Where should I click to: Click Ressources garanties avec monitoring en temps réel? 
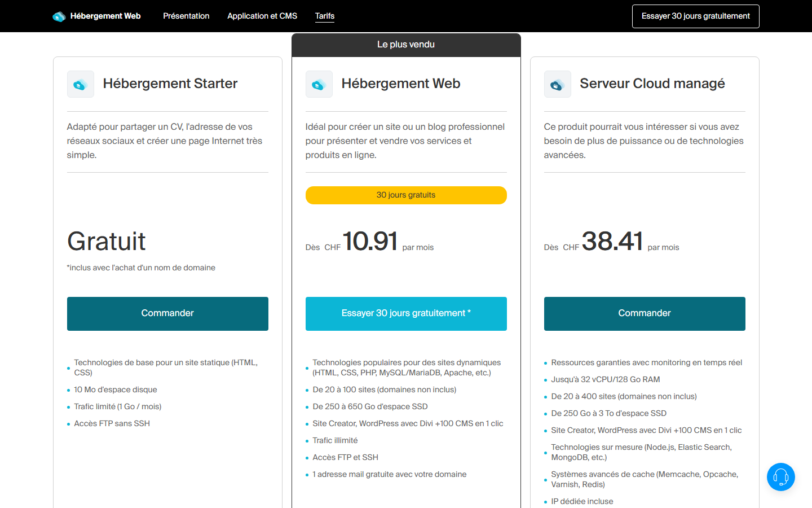coord(647,362)
